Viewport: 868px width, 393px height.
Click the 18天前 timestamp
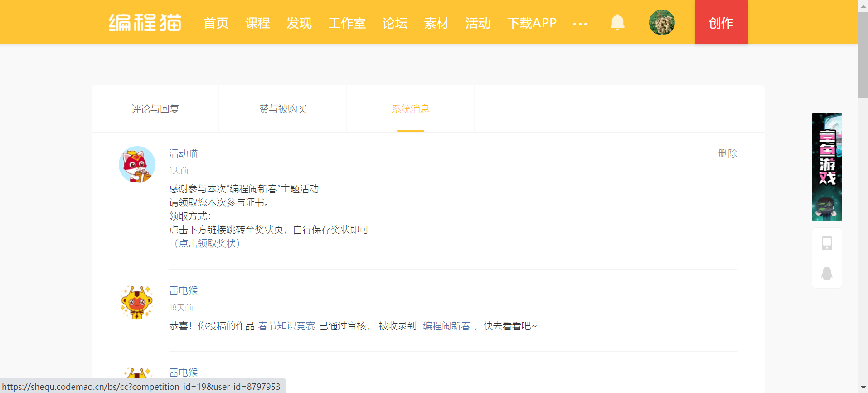click(x=181, y=308)
